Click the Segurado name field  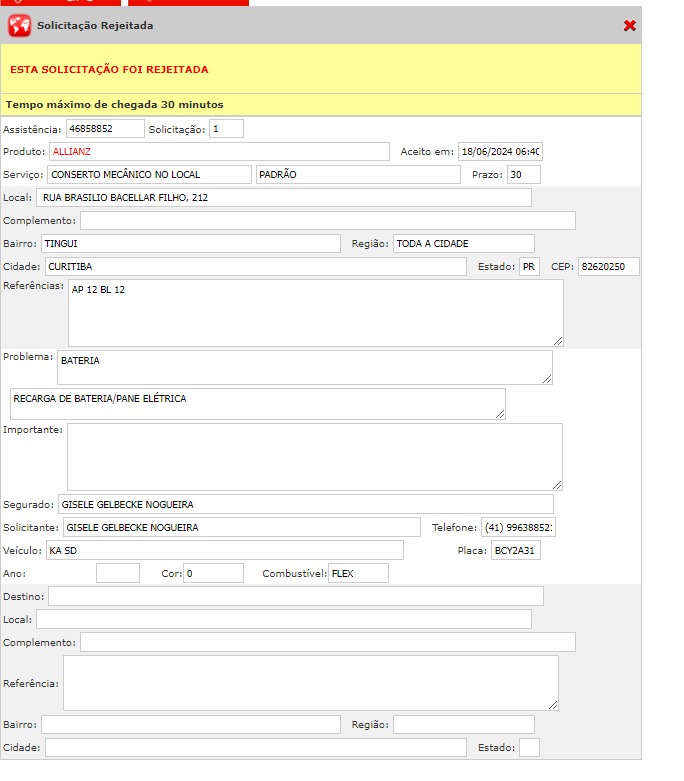pos(305,504)
